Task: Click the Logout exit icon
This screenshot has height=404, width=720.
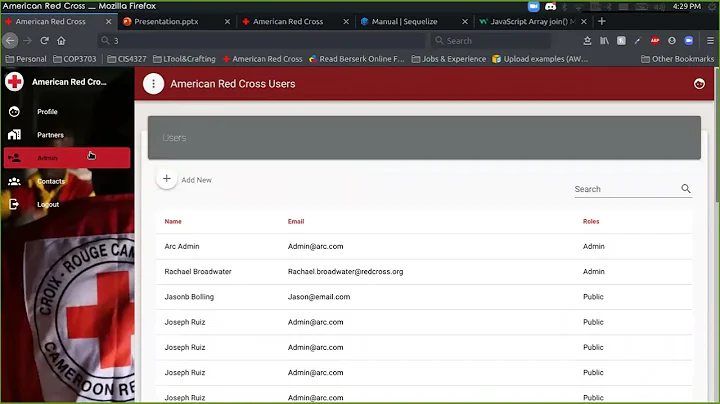Action: (14, 204)
